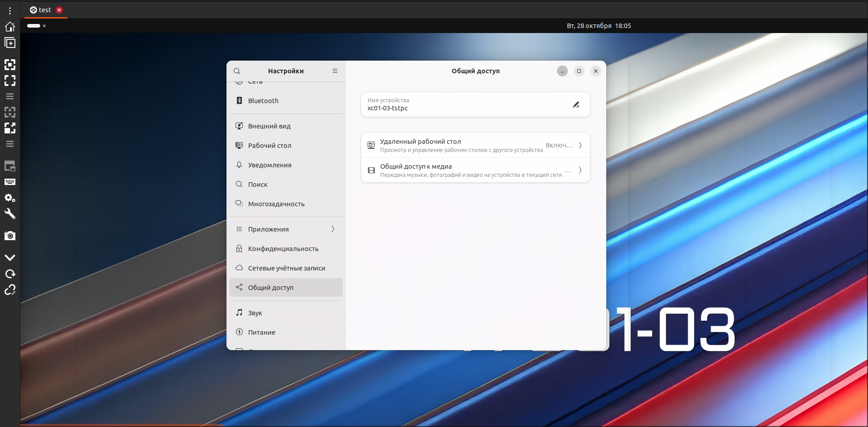Viewport: 868px width, 427px height.
Task: Select Bluetooth in the sidebar
Action: pyautogui.click(x=263, y=101)
